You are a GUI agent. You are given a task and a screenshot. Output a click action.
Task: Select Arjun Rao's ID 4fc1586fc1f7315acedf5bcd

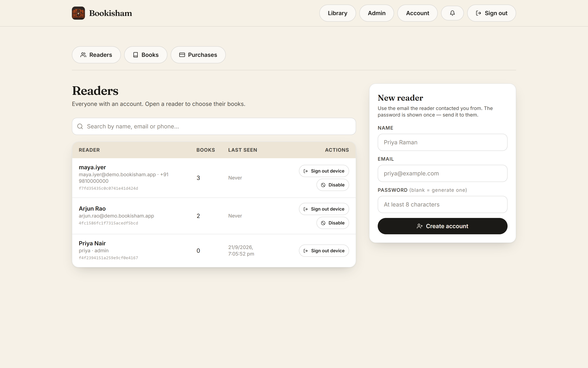point(108,223)
